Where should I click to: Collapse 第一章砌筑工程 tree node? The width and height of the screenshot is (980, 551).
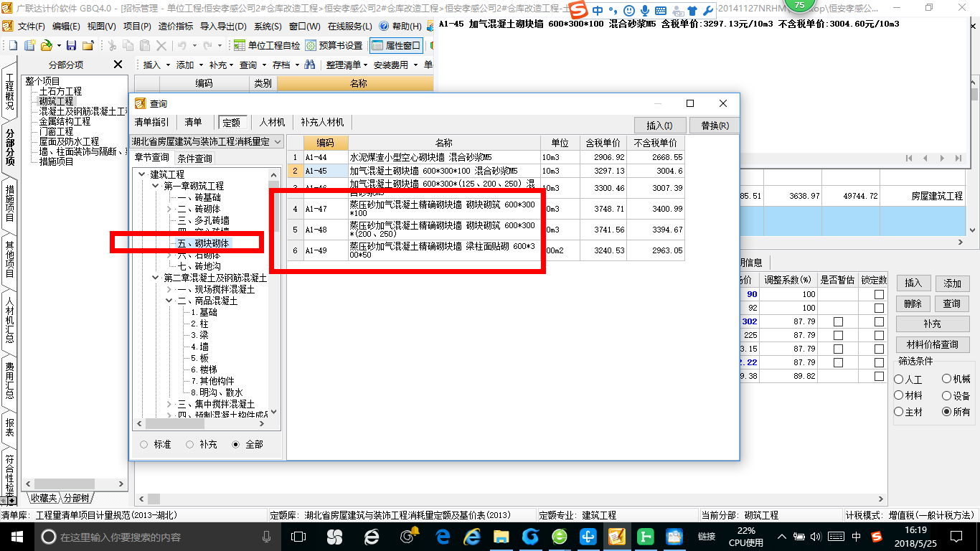(x=156, y=186)
